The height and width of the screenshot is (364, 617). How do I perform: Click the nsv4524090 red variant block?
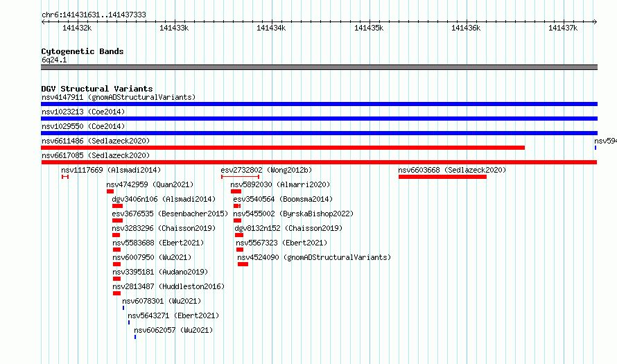[x=243, y=264]
